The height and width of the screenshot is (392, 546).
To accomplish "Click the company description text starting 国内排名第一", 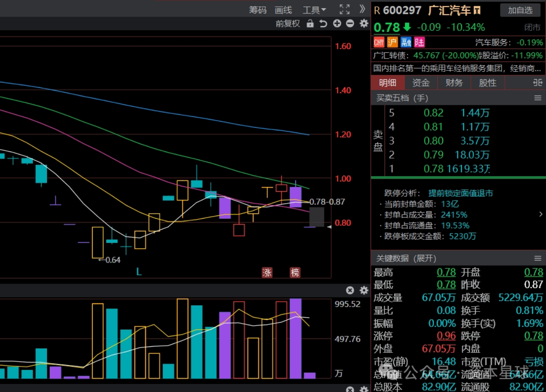I will (458, 69).
